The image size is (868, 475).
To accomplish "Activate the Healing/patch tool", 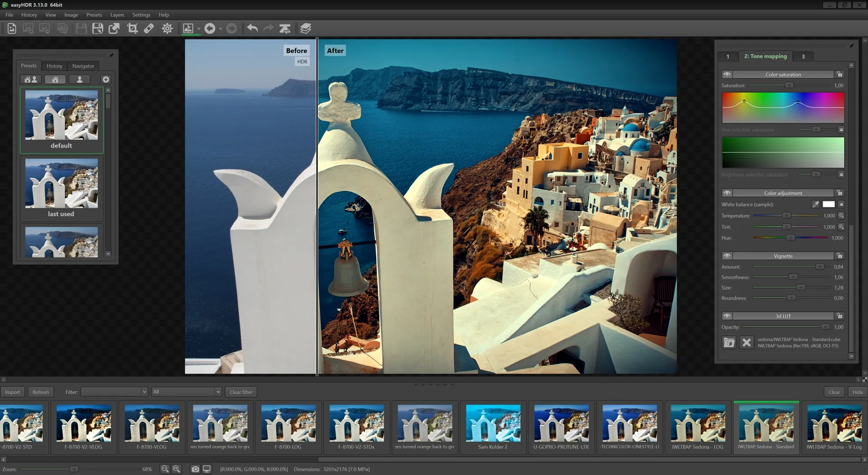I will pos(149,28).
